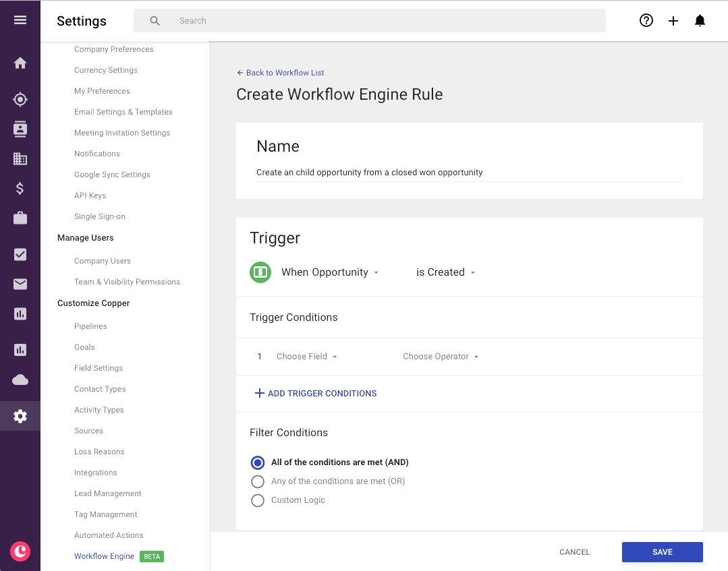This screenshot has width=728, height=571.
Task: Open the Leads target icon
Action: click(20, 99)
